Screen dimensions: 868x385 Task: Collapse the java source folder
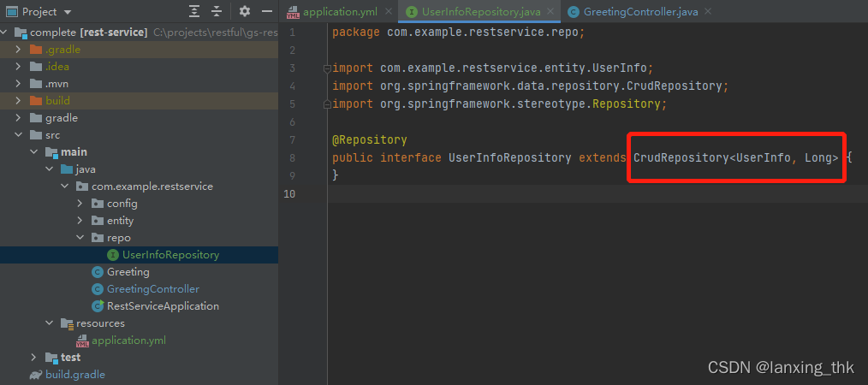click(x=50, y=169)
